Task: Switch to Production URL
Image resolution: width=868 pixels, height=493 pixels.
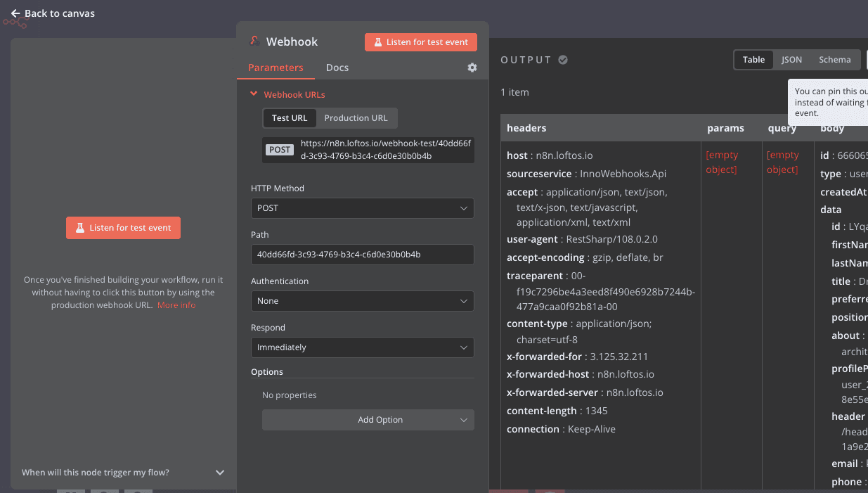Action: [356, 117]
